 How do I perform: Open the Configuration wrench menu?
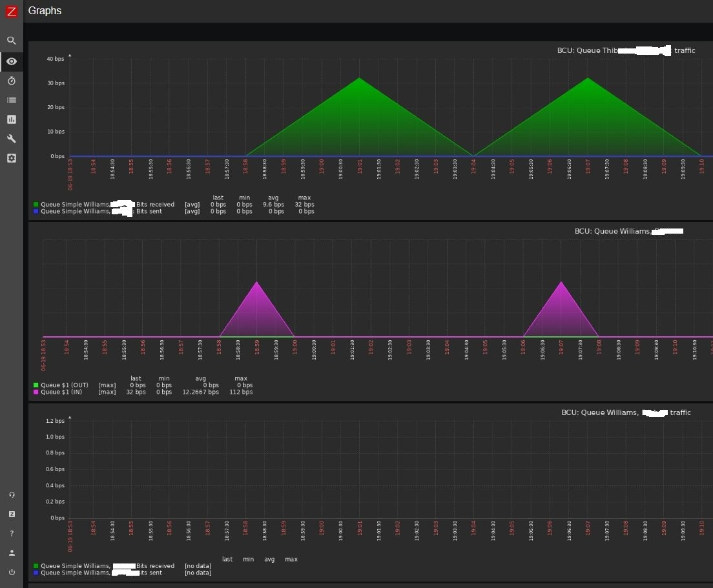click(12, 139)
